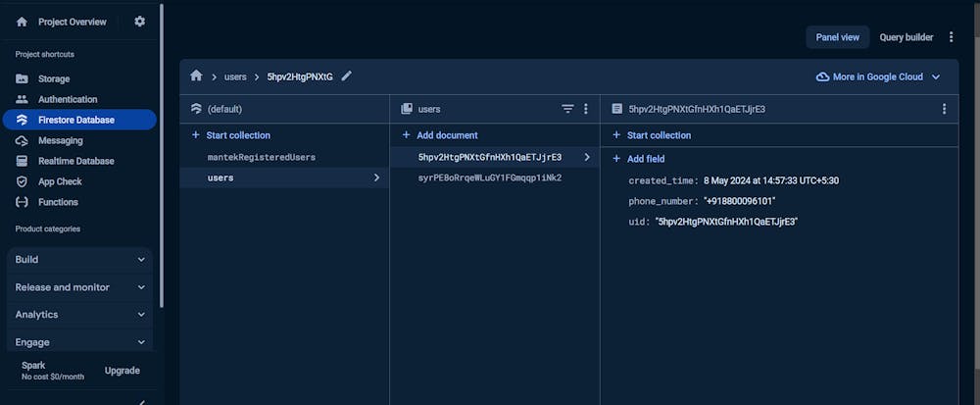Expand the Build product category

[80, 260]
